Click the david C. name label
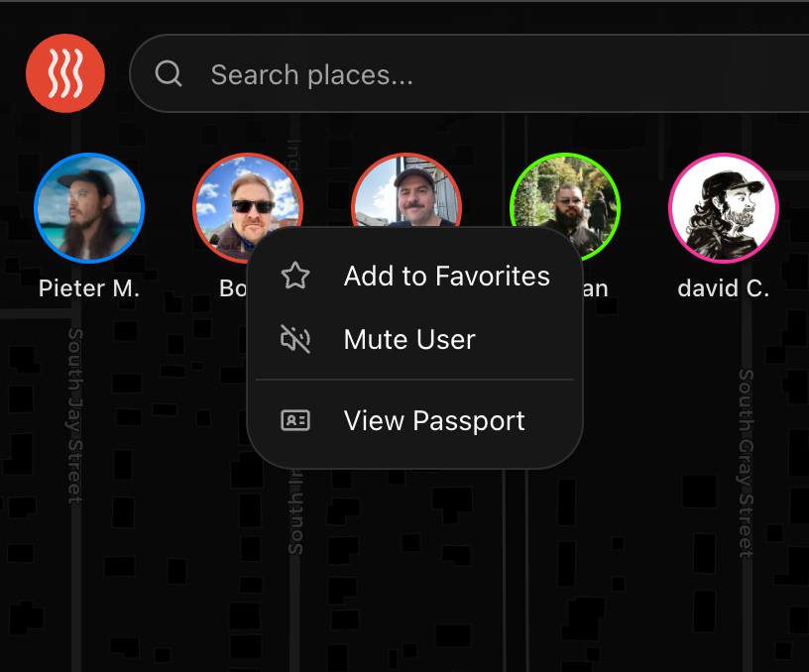This screenshot has width=809, height=672. [x=724, y=288]
